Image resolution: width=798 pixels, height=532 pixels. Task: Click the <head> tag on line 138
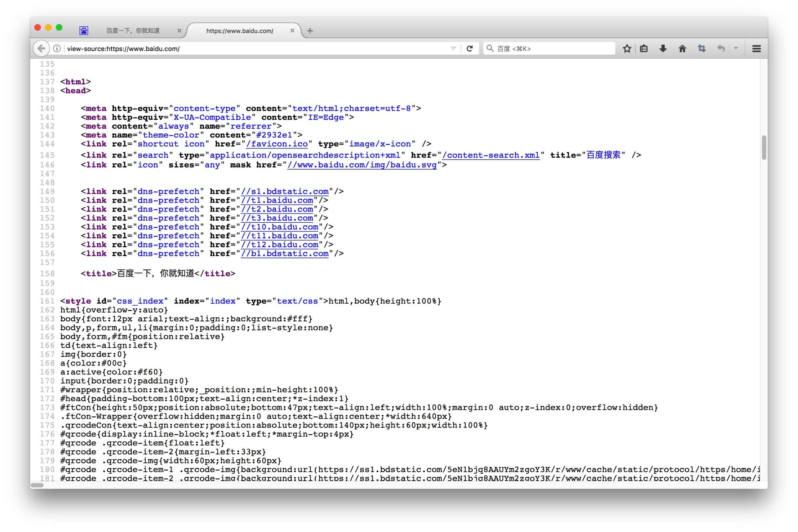click(75, 91)
